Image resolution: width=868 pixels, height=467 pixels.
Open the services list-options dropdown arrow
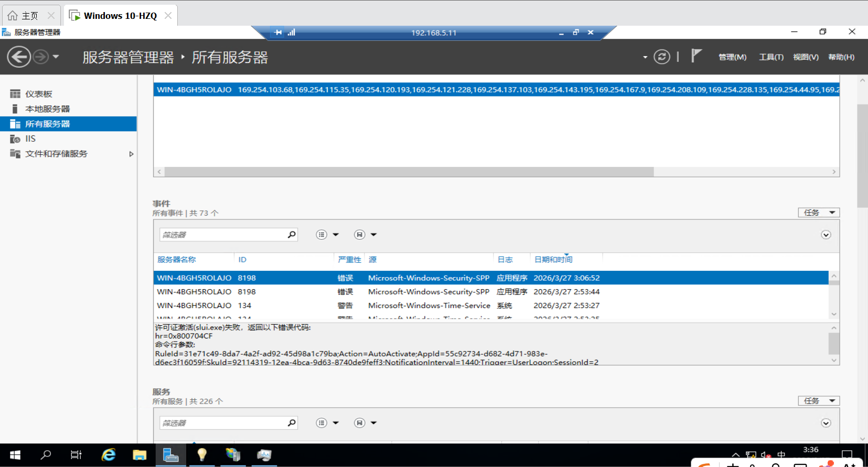click(x=336, y=423)
